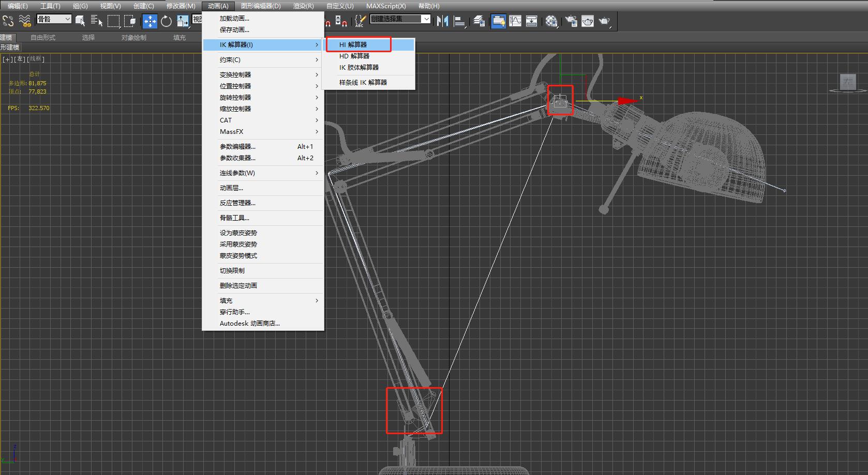Toggle the Ribbon display button
The width and height of the screenshot is (868, 475).
498,21
